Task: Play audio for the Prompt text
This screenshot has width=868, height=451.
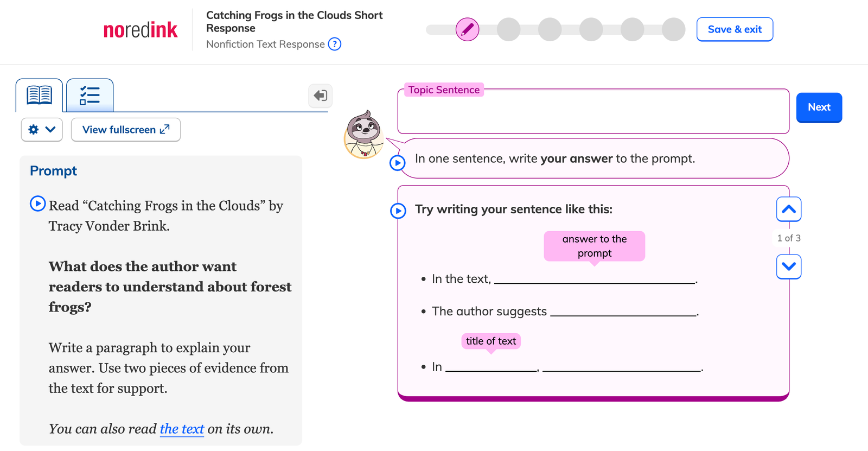Action: point(37,204)
